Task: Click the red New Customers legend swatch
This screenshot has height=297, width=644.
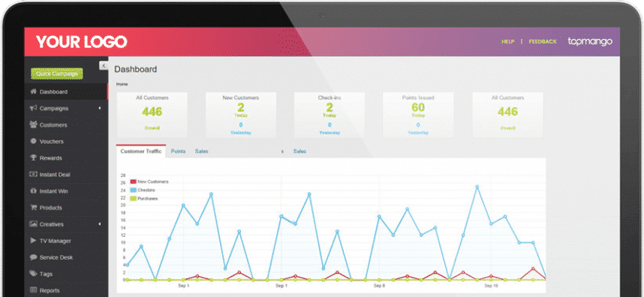Action: click(x=133, y=181)
